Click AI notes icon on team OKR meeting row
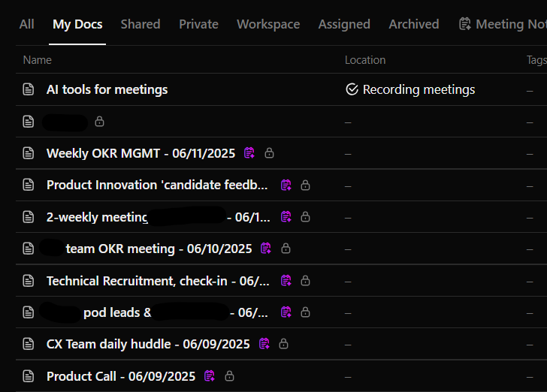This screenshot has width=547, height=392. pyautogui.click(x=266, y=249)
